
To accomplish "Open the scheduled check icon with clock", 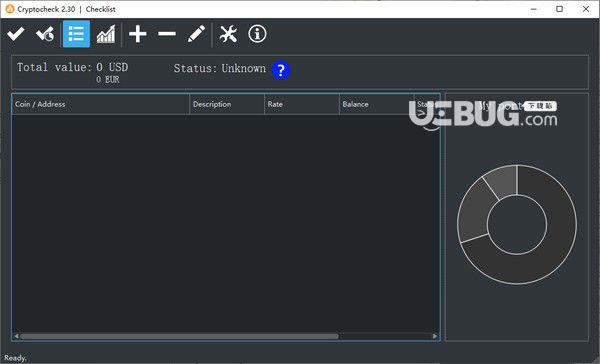I will click(x=45, y=34).
